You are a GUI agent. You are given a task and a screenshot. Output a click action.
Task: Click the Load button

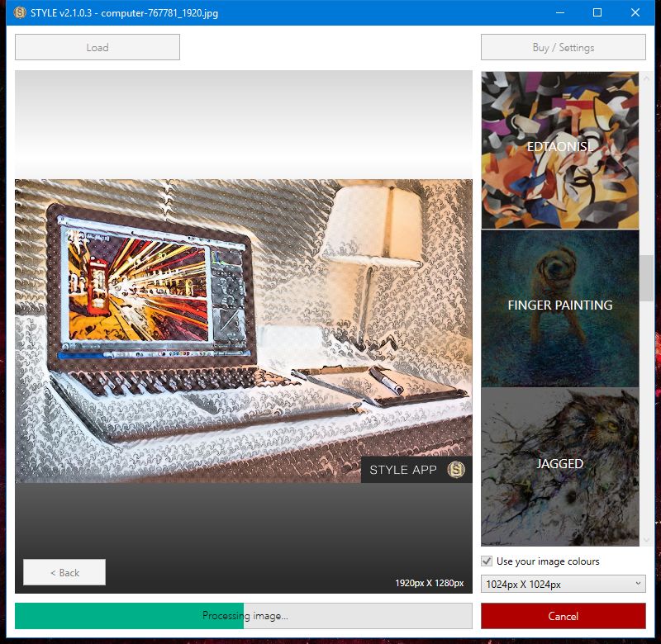(x=97, y=47)
